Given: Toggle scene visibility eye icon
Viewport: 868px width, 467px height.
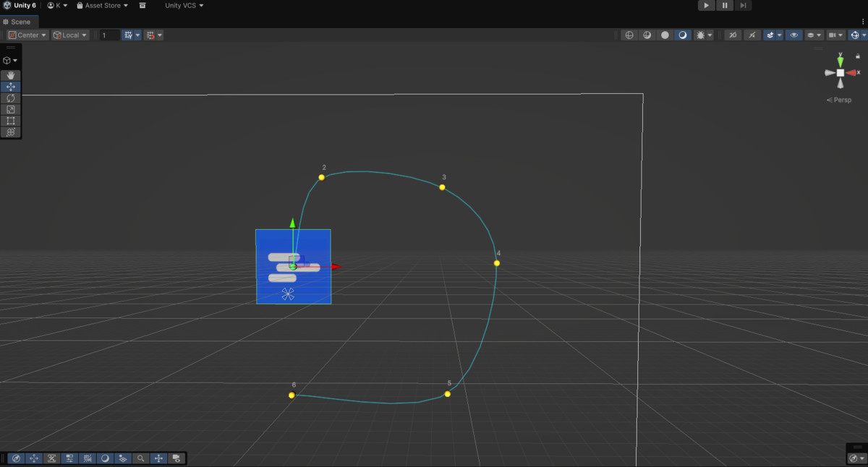Looking at the screenshot, I should click(x=794, y=35).
